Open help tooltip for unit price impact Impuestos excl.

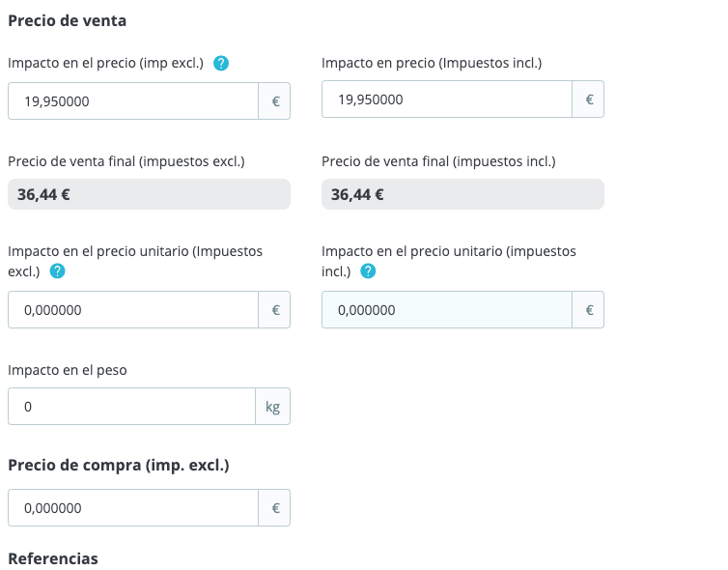click(x=57, y=271)
